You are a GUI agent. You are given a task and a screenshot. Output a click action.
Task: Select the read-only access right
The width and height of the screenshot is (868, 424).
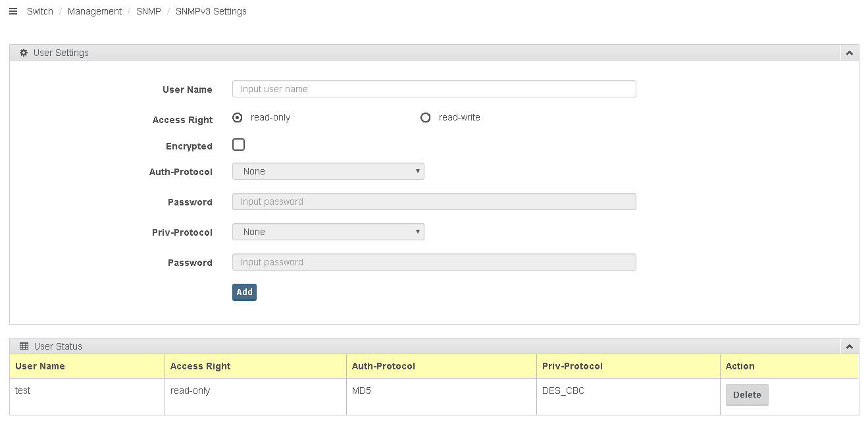pos(238,118)
